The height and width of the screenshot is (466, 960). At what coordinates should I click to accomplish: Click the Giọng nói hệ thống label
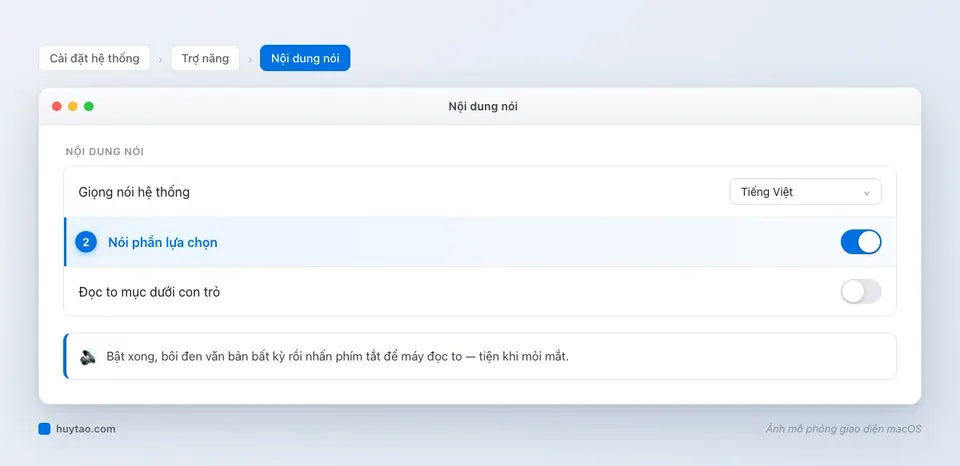[x=134, y=192]
